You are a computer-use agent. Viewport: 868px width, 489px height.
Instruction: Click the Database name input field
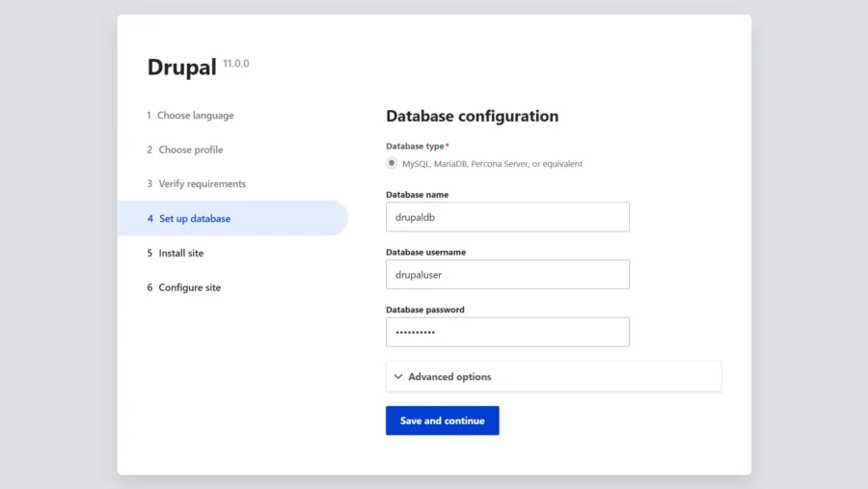pyautogui.click(x=507, y=217)
